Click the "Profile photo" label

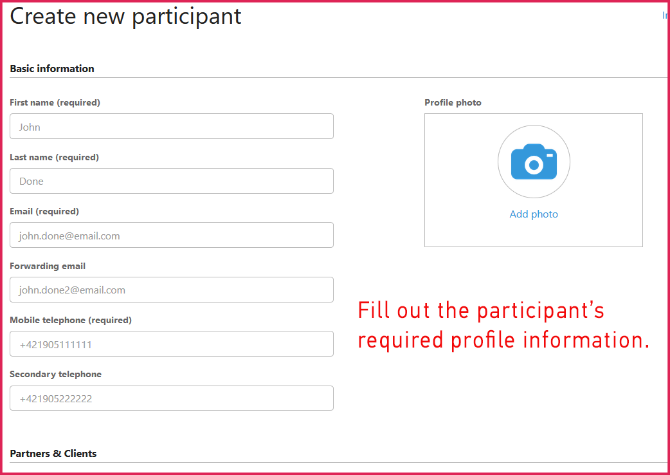[453, 103]
